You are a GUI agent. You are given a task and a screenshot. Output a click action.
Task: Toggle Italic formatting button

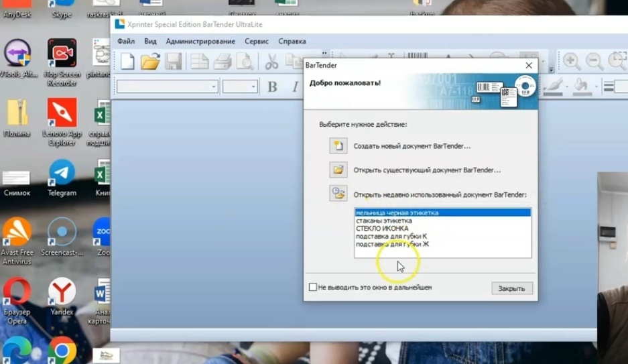[x=295, y=86]
